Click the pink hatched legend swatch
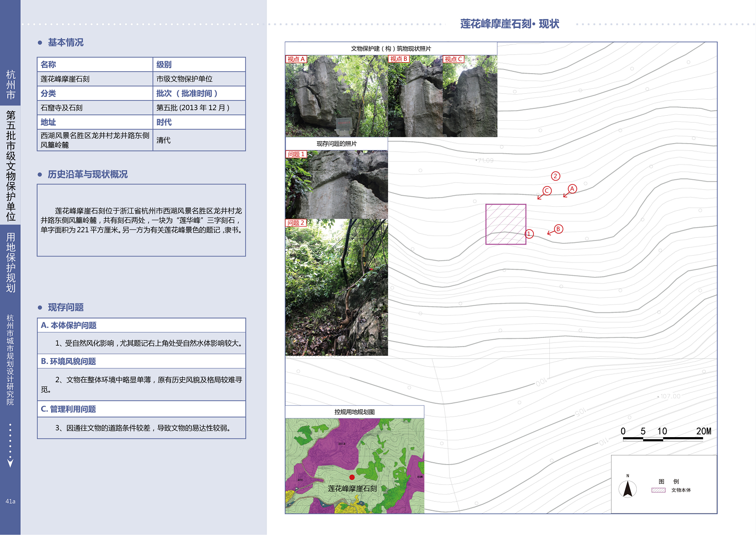 point(658,490)
